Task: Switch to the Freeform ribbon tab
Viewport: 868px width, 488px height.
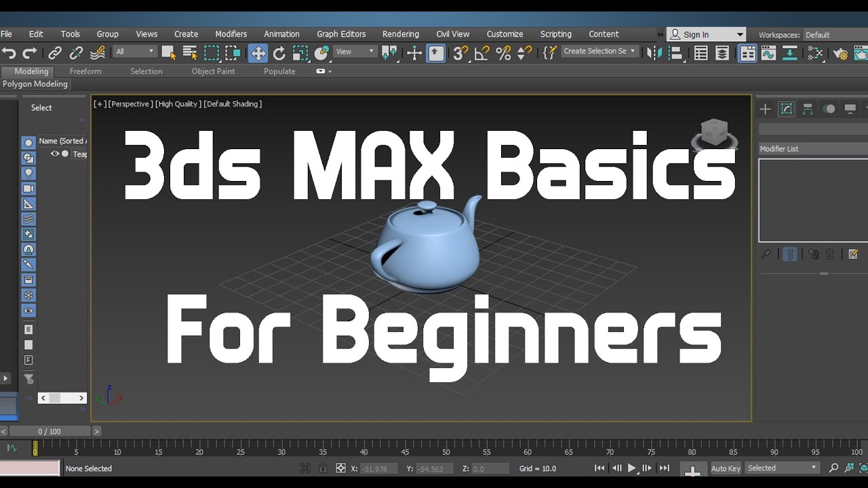Action: [85, 71]
